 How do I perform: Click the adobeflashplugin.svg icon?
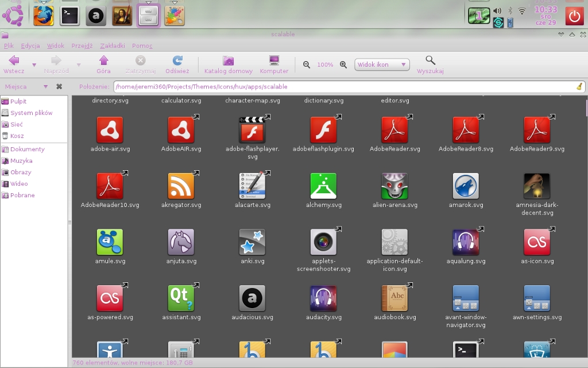pos(324,130)
